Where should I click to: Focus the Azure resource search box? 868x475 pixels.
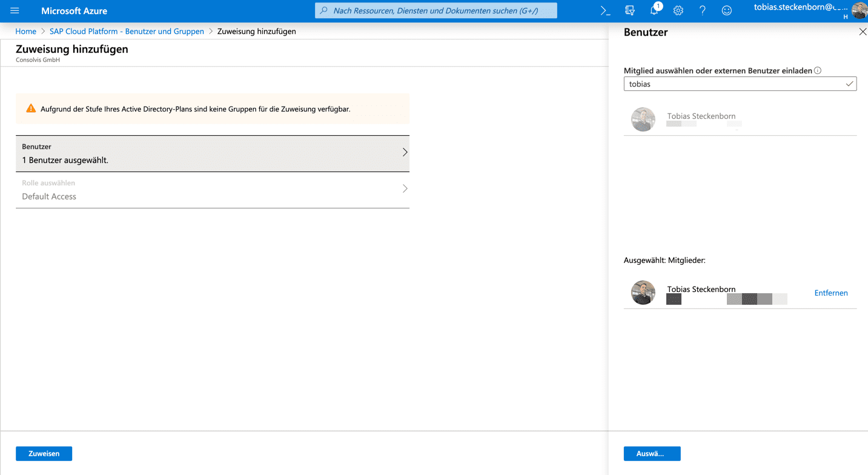coord(436,11)
